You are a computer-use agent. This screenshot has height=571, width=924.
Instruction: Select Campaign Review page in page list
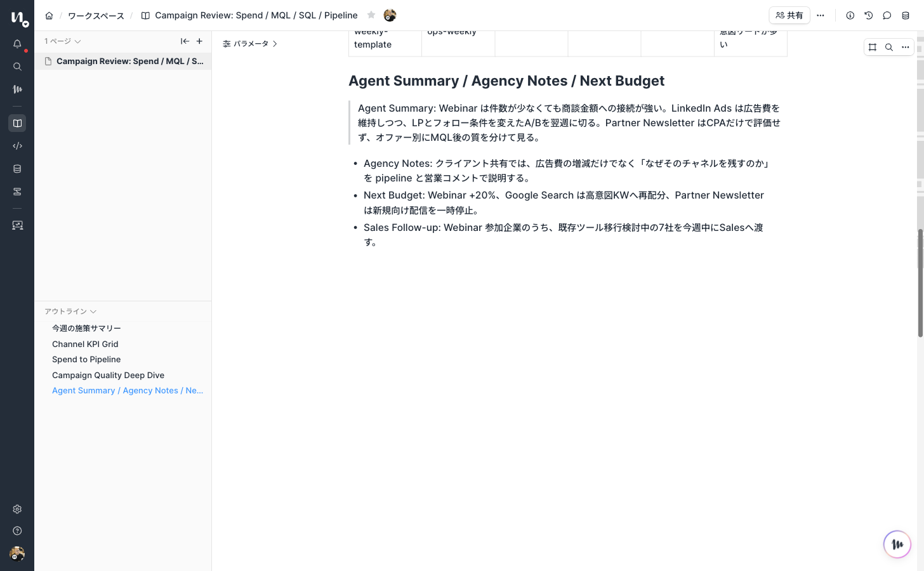(x=123, y=61)
